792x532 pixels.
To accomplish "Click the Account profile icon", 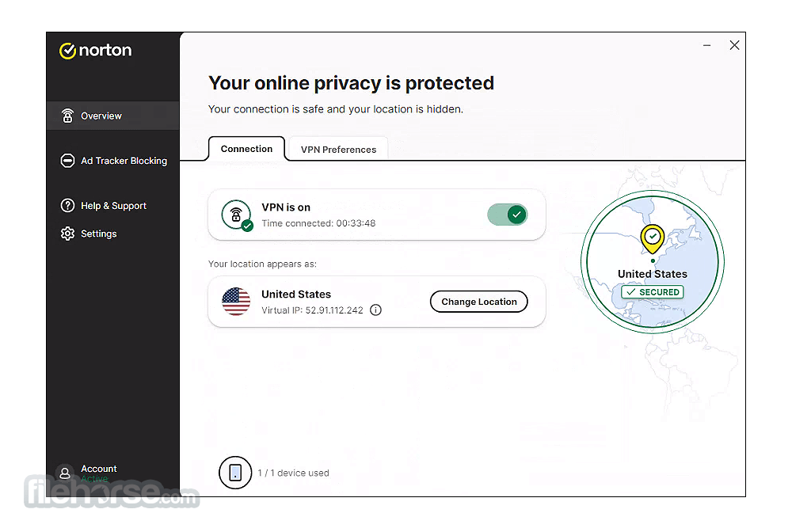I will pyautogui.click(x=65, y=473).
